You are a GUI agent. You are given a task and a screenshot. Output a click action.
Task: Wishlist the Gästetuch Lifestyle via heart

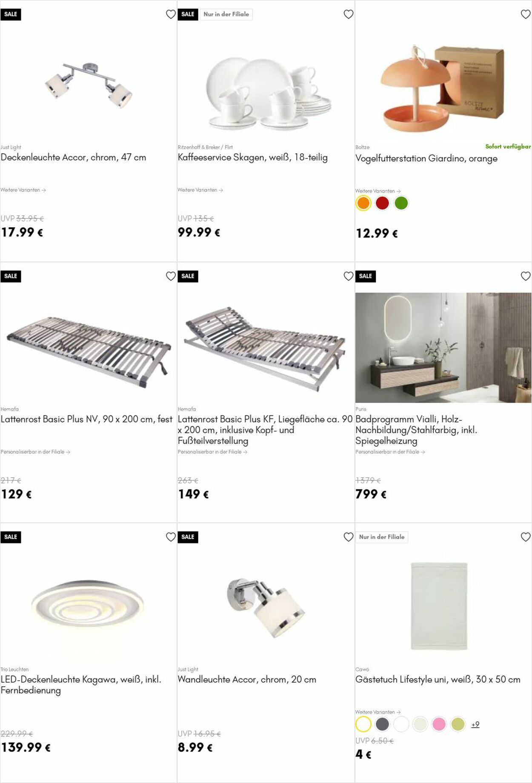point(526,537)
